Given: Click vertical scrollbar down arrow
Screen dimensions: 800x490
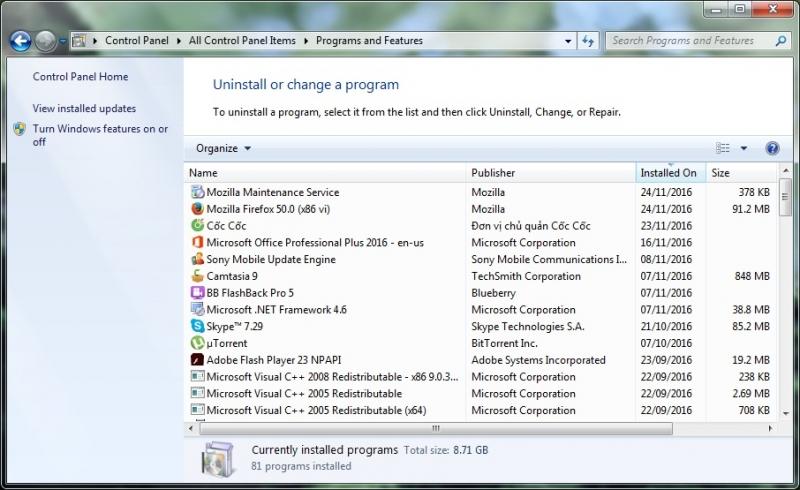Looking at the screenshot, I should point(785,413).
